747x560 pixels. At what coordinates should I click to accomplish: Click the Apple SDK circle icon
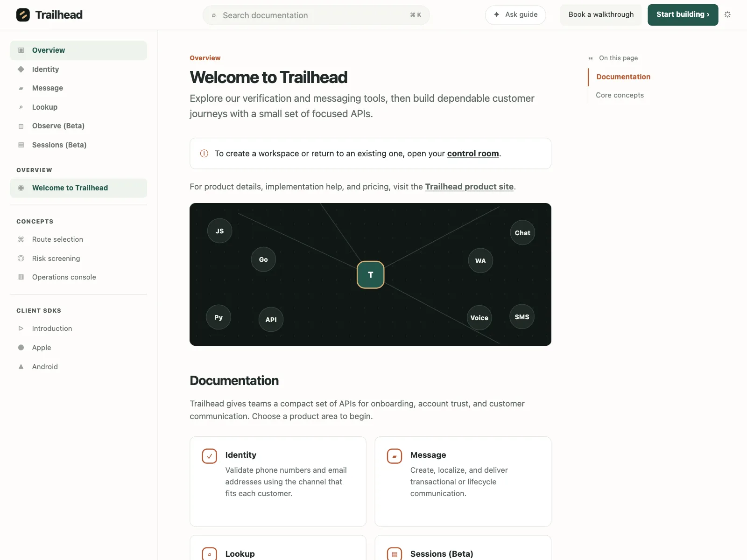pos(21,347)
